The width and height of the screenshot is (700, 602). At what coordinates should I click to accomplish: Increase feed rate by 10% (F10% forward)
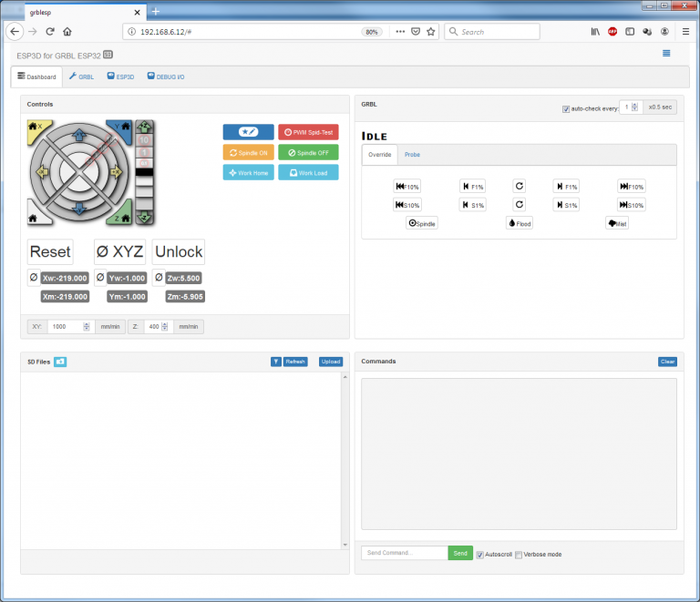coord(632,187)
